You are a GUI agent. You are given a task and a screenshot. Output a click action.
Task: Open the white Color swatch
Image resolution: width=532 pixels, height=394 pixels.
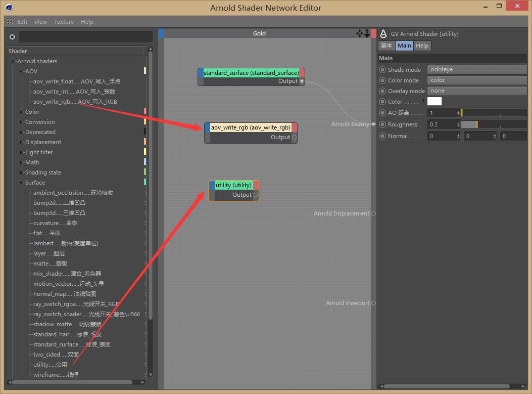[434, 101]
